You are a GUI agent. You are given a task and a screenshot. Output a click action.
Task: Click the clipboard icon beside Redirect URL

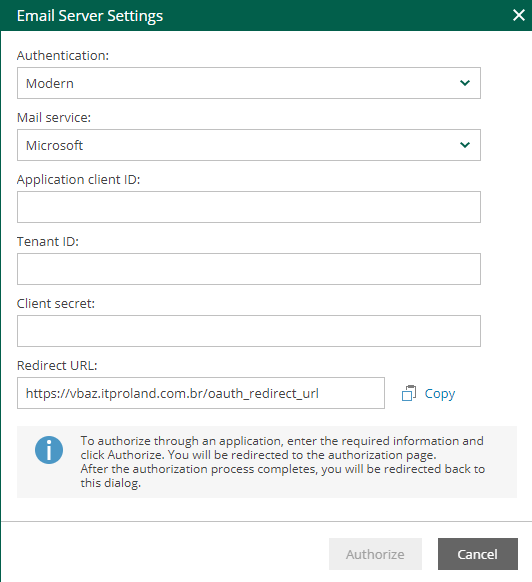[409, 393]
